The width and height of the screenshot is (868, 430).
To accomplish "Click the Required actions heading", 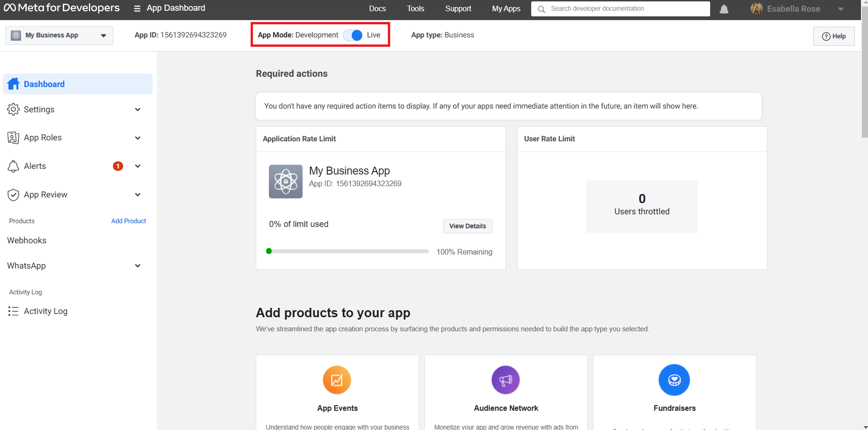I will point(291,73).
